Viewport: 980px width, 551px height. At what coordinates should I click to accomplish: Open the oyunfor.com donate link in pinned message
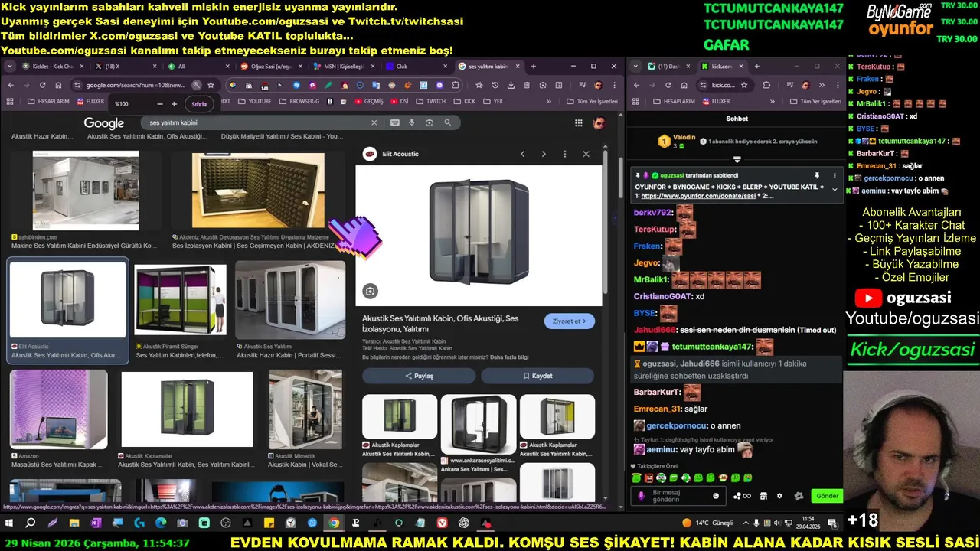(697, 196)
